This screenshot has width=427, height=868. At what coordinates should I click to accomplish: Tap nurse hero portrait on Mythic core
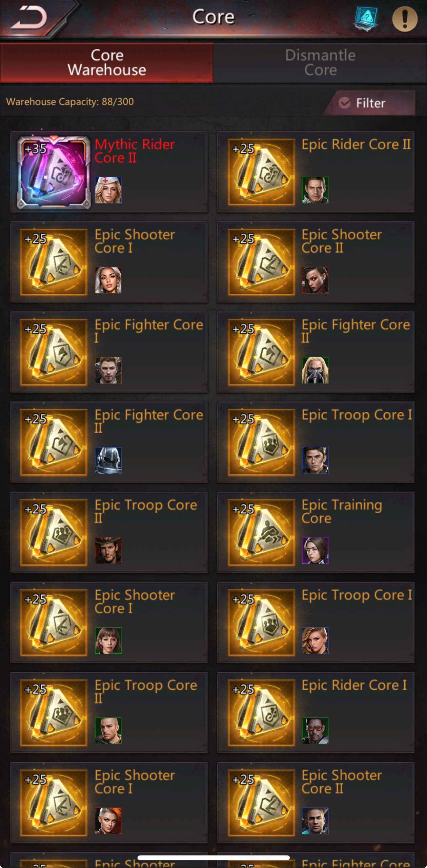108,190
